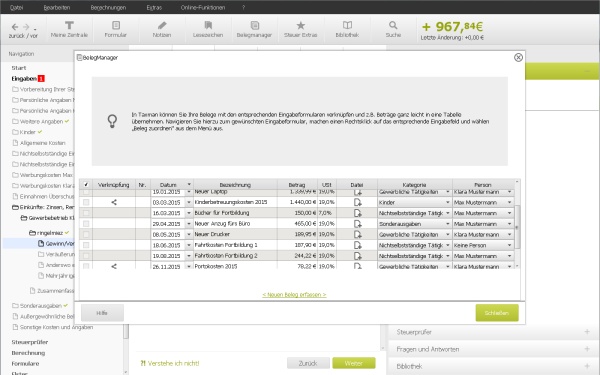Check the Bücher für Fortbildung checkbox
This screenshot has height=375, width=600.
(86, 213)
